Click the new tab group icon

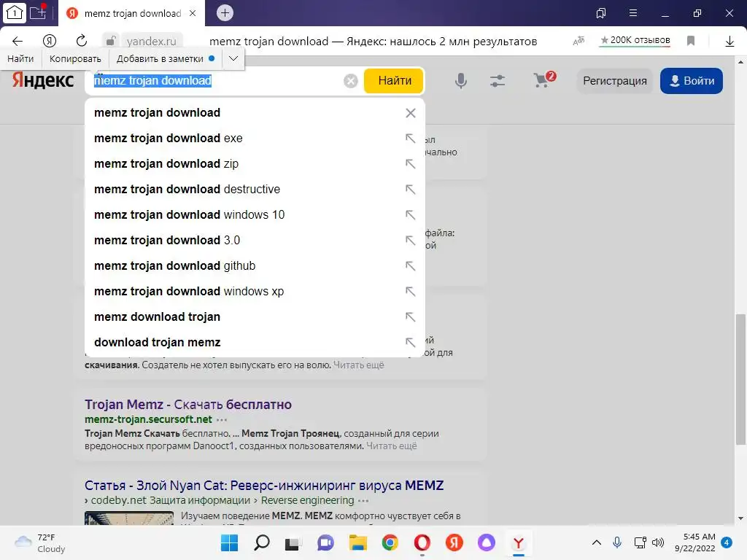coord(38,12)
